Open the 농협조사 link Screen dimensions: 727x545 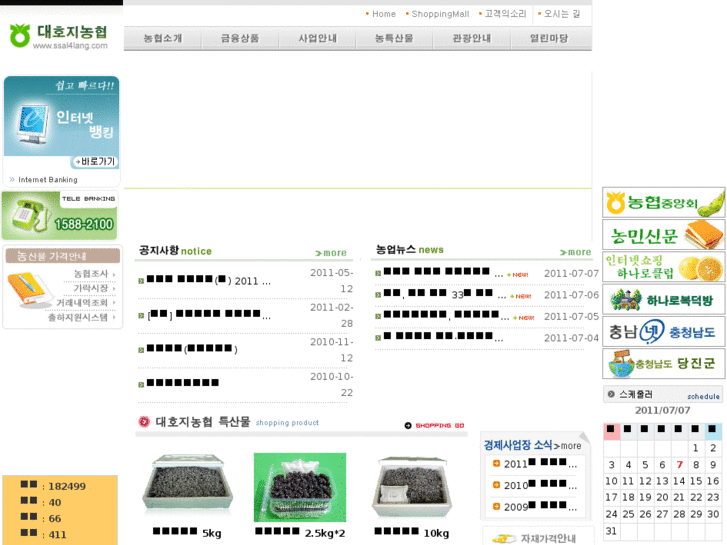coord(91,274)
